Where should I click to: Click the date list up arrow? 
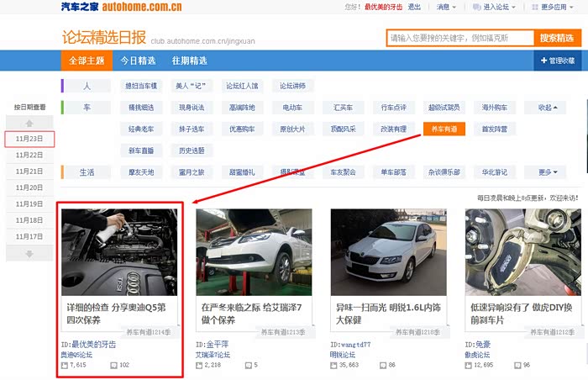coord(29,123)
